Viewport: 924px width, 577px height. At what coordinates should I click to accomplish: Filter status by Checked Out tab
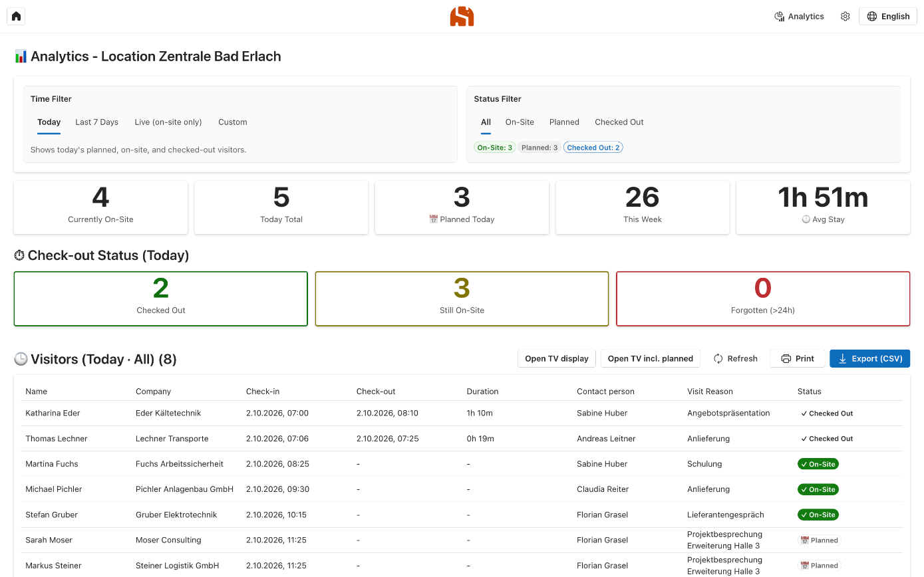(619, 122)
